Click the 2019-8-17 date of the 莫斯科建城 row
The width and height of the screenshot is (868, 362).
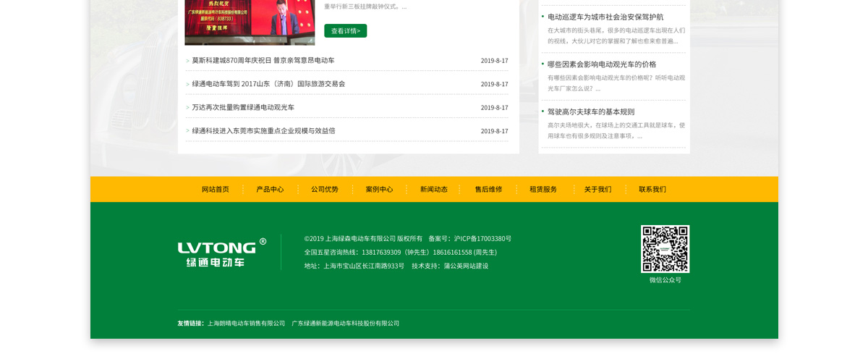coord(494,61)
